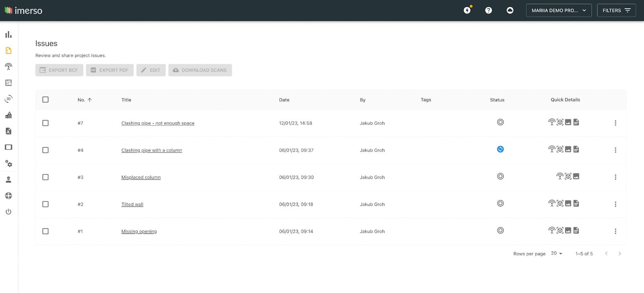Open the help question mark icon
This screenshot has width=644, height=293.
(x=488, y=10)
